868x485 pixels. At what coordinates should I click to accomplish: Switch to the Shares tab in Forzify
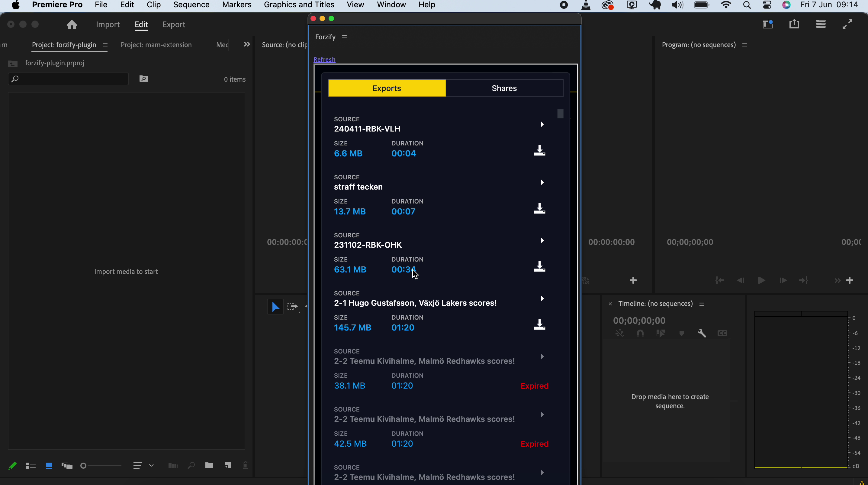pyautogui.click(x=504, y=88)
